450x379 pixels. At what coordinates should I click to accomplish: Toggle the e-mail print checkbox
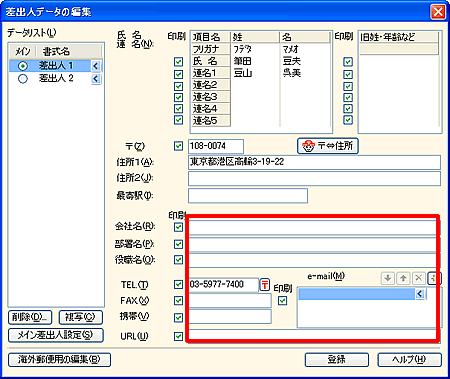pos(282,301)
